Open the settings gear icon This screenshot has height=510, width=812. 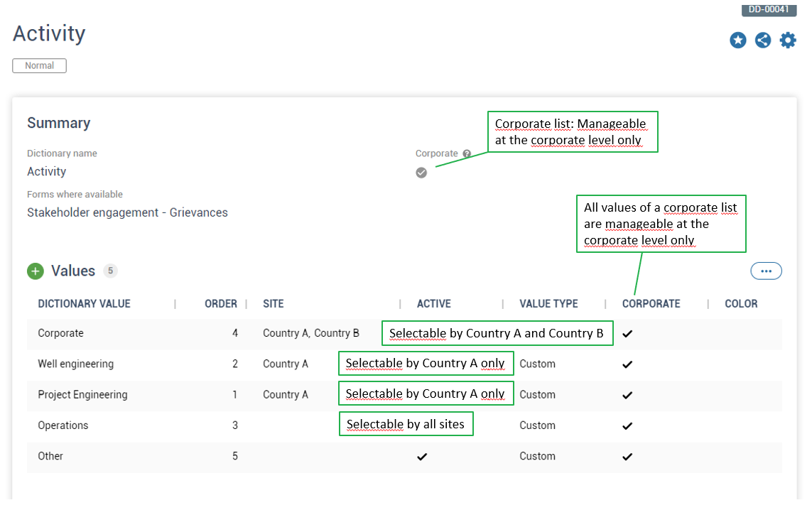click(788, 40)
